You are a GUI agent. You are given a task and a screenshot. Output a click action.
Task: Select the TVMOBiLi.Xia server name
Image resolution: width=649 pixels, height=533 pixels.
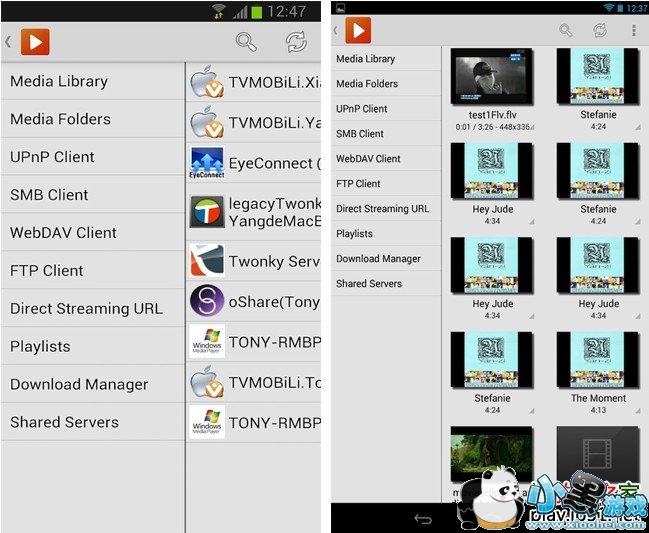(x=275, y=82)
